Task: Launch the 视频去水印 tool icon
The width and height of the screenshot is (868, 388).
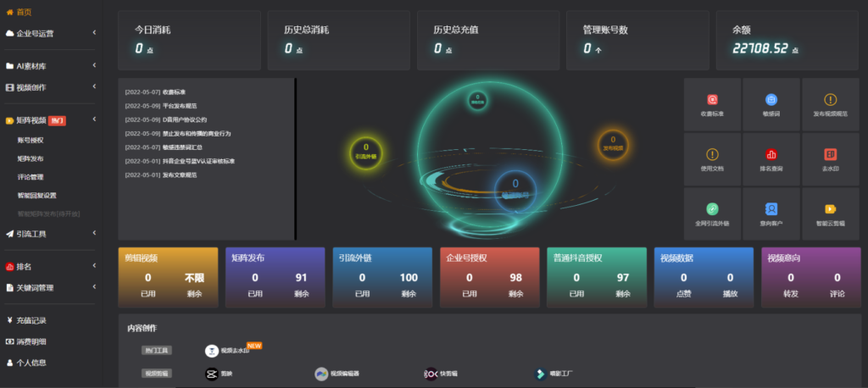Action: pos(211,351)
